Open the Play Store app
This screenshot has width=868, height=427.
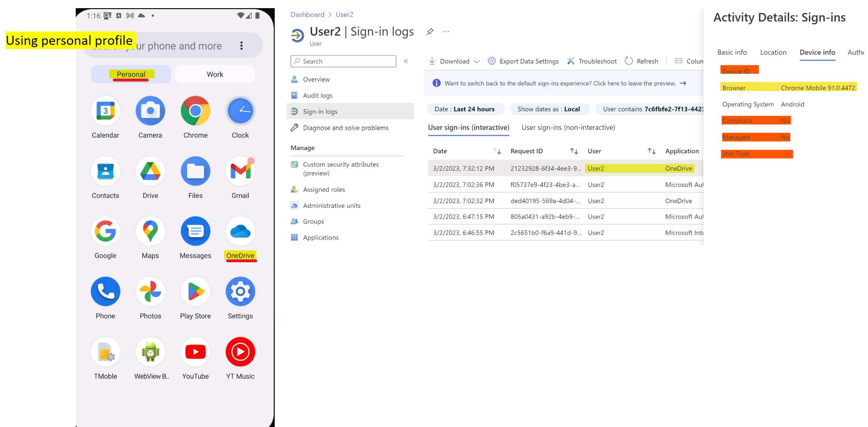point(195,291)
